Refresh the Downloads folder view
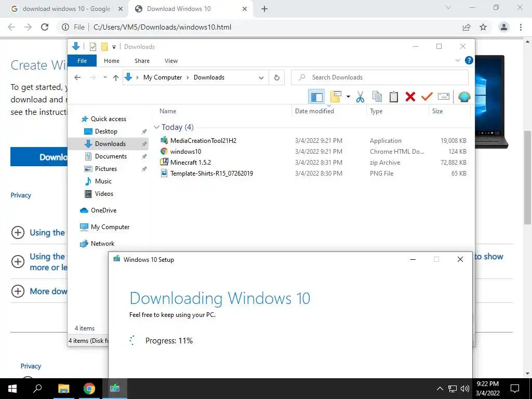Viewport: 532px width, 399px height. click(x=277, y=78)
